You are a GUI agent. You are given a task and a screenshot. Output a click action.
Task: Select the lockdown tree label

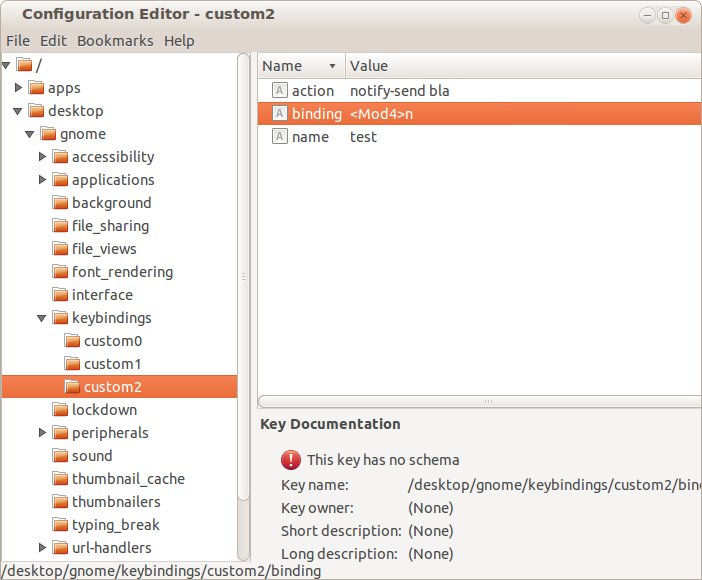[x=104, y=410]
